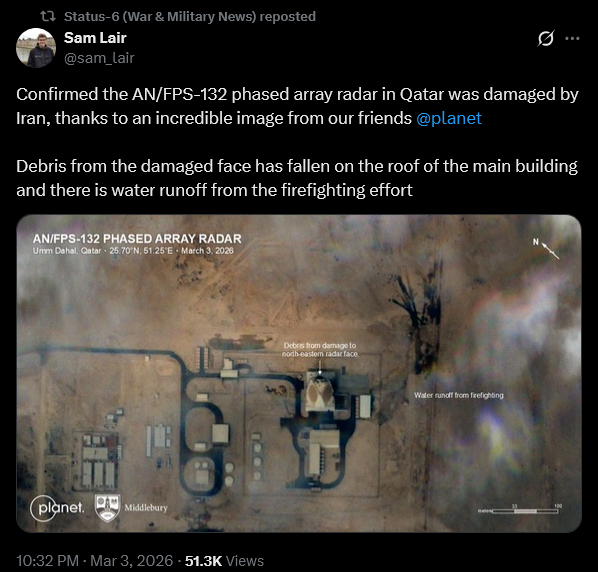Viewport: 598px width, 572px height.
Task: Click Sam Lair's profile avatar
Action: [36, 48]
